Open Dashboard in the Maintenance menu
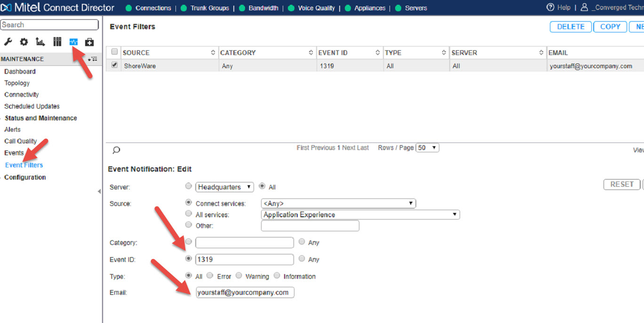This screenshot has height=323, width=644. [x=20, y=71]
